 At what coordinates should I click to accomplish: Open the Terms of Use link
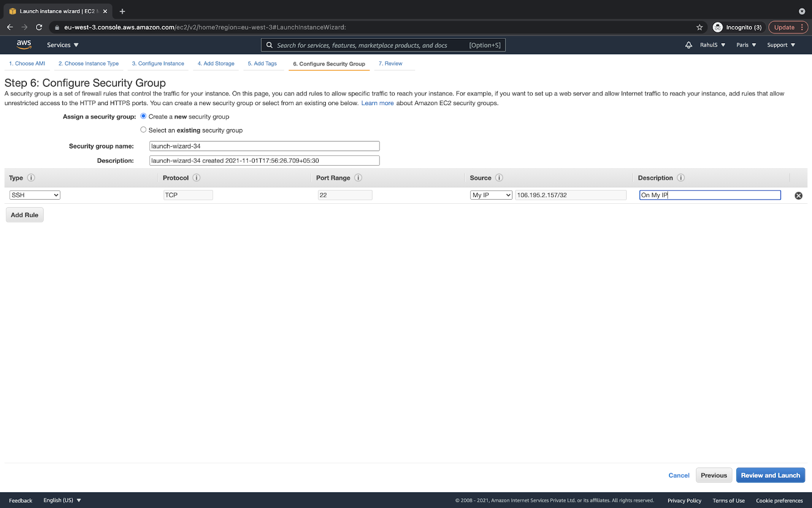pyautogui.click(x=729, y=500)
